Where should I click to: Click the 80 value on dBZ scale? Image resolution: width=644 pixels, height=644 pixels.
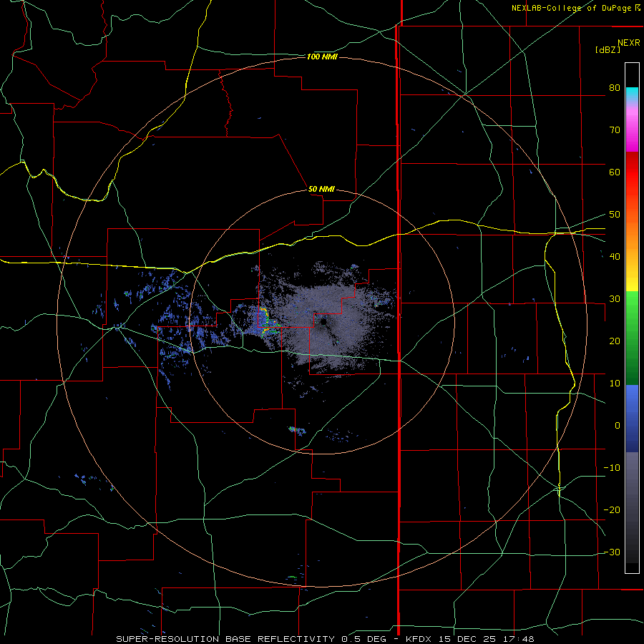[615, 87]
